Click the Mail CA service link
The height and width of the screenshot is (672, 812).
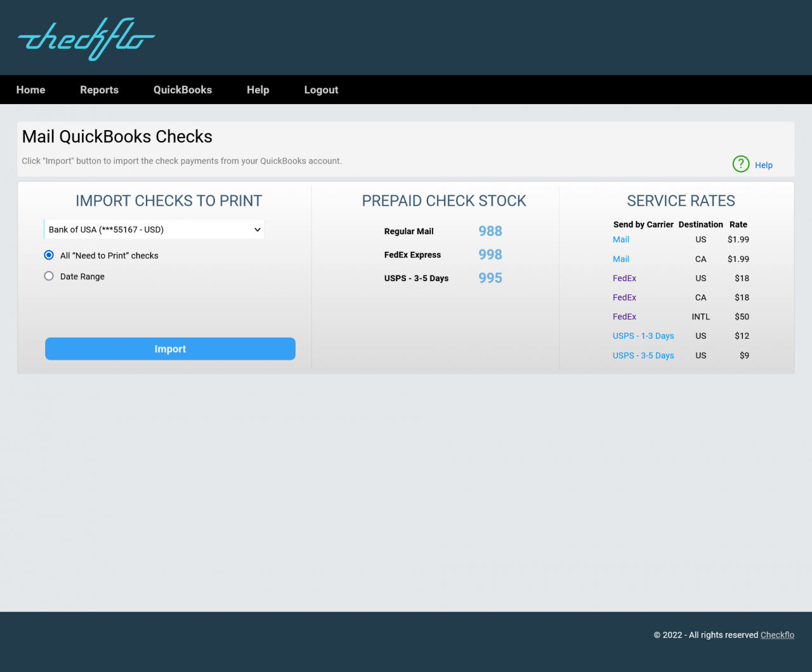point(620,259)
